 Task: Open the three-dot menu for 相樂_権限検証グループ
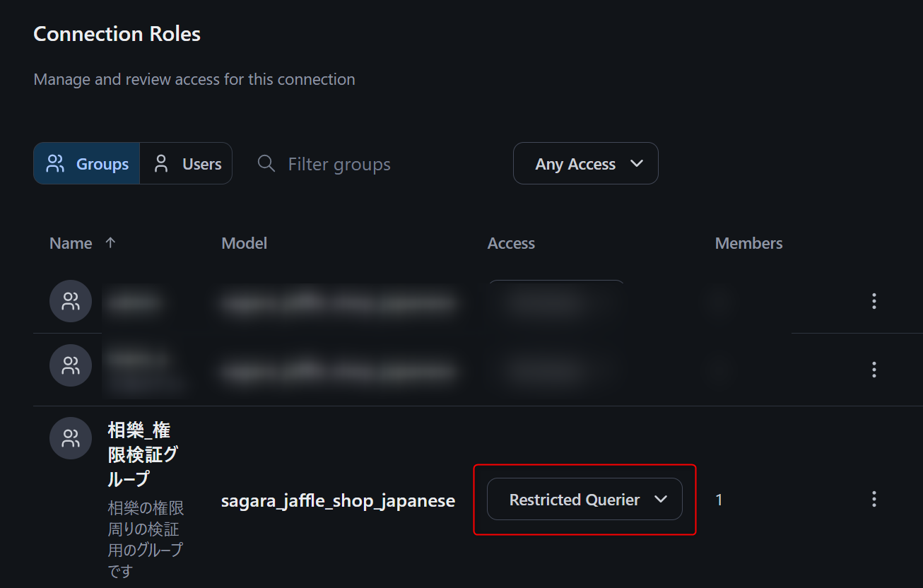tap(874, 500)
